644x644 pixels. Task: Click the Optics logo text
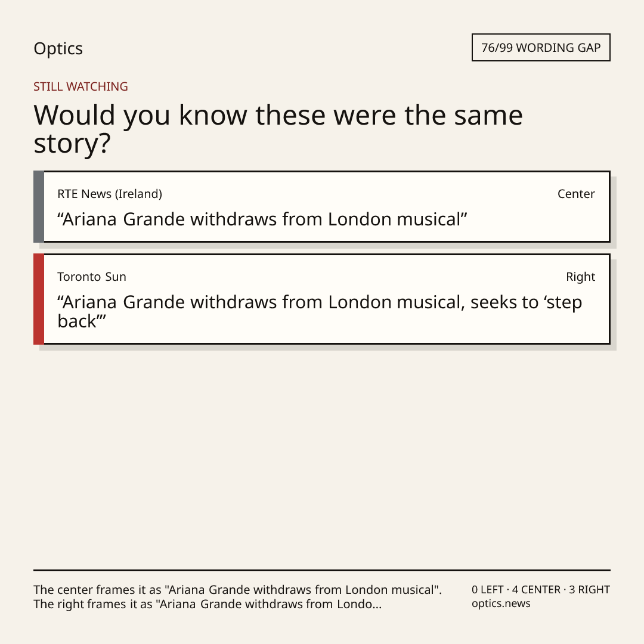pos(58,48)
